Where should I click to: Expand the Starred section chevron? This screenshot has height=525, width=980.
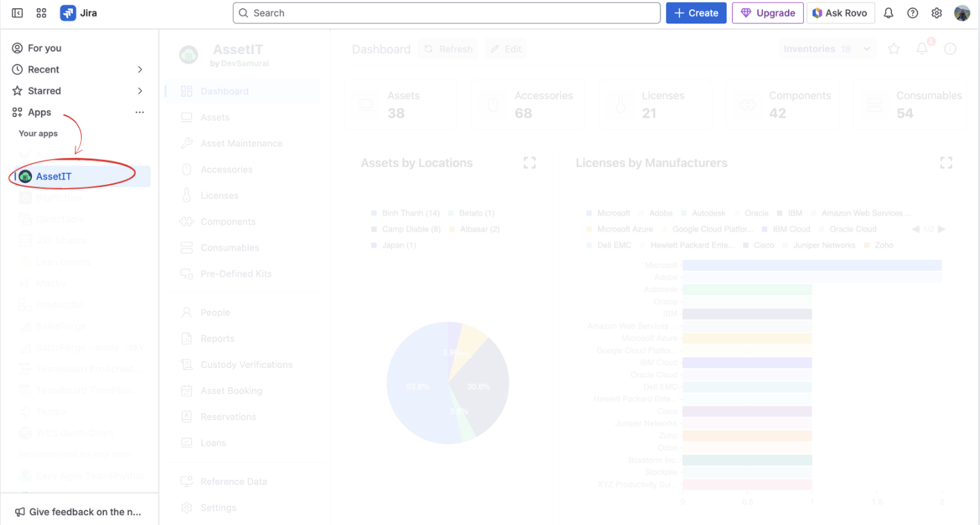(140, 91)
